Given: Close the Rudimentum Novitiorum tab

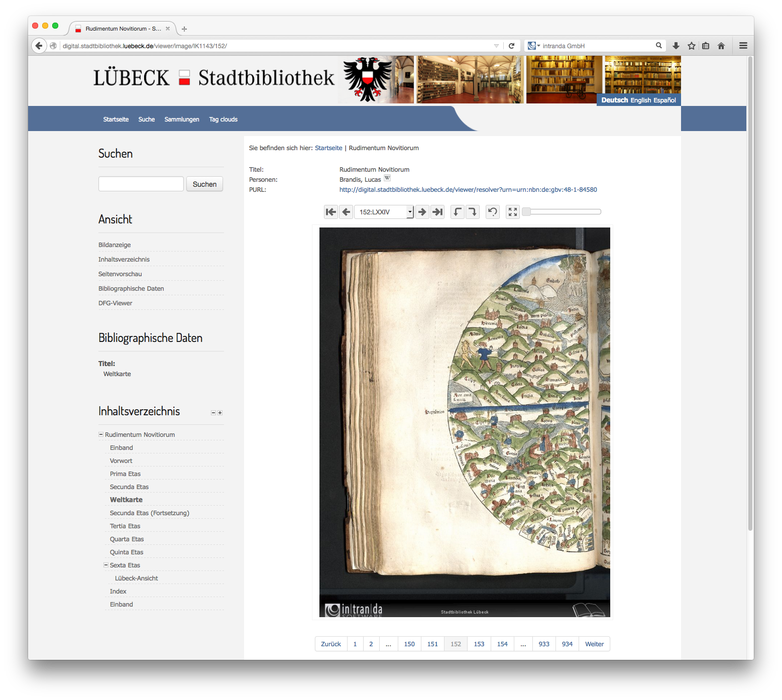Looking at the screenshot, I should [168, 29].
